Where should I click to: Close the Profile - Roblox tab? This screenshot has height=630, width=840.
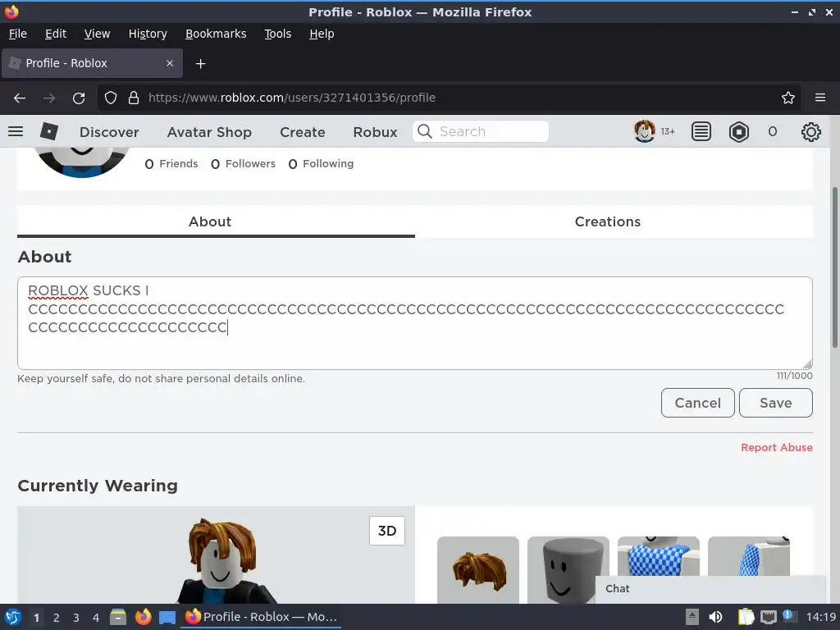[169, 63]
